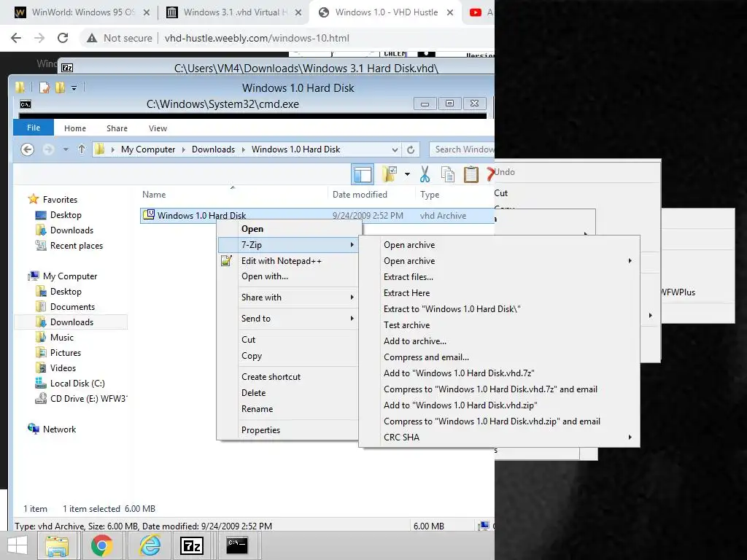Refresh the Explorer folder view

411,150
